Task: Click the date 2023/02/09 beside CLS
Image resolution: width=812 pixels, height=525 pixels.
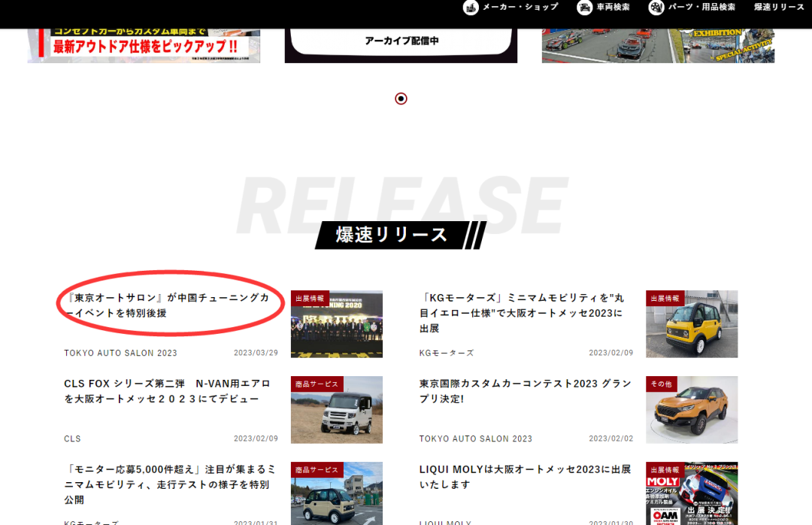Action: tap(256, 439)
